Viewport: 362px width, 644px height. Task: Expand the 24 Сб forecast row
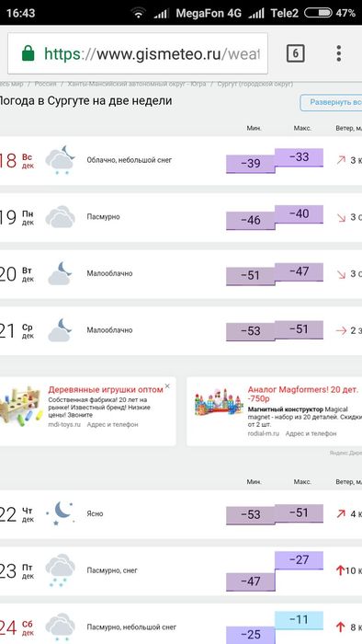tap(181, 625)
